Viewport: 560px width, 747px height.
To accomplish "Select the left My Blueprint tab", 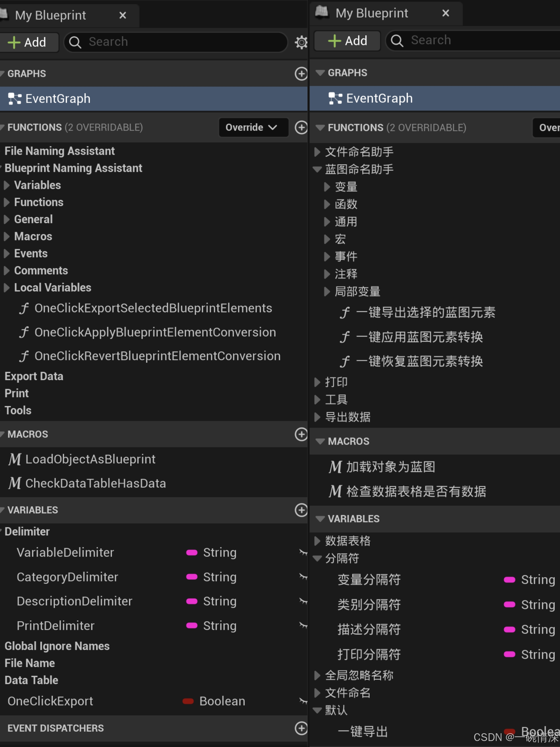I will tap(51, 15).
